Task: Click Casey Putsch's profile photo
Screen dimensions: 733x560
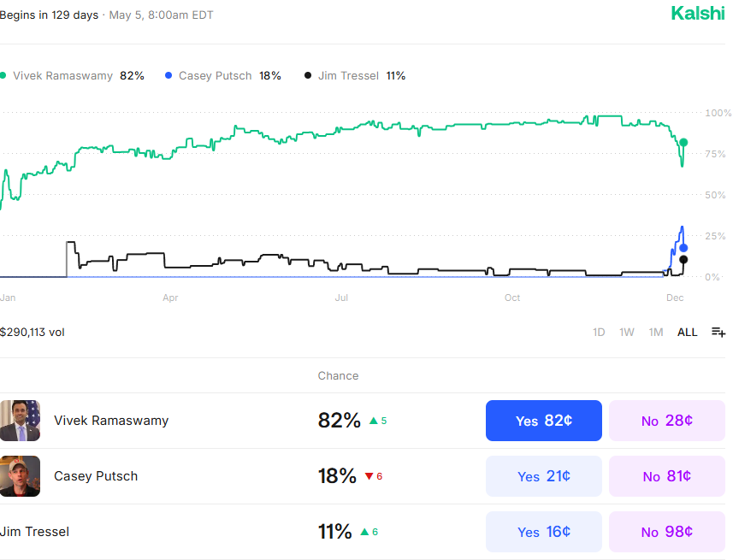Action: (x=21, y=476)
